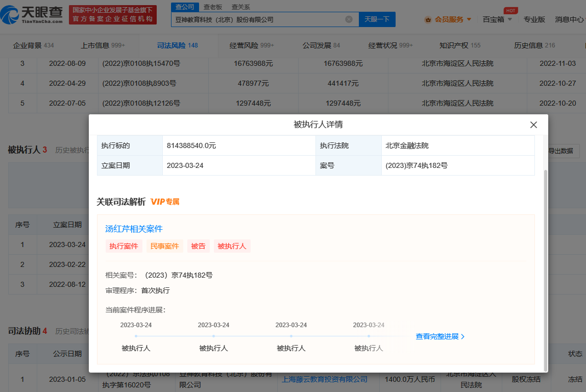
Task: Click the 814388540.0元 execution amount
Action: tap(191, 146)
